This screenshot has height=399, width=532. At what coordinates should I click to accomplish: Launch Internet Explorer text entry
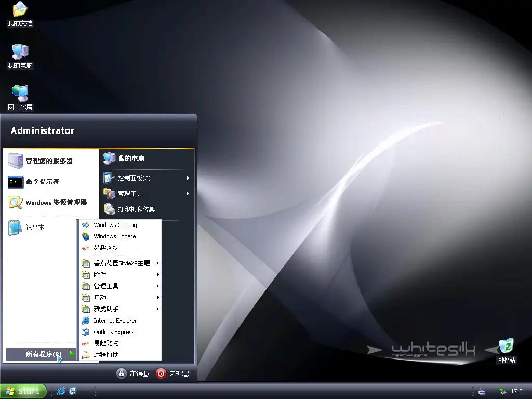click(115, 321)
